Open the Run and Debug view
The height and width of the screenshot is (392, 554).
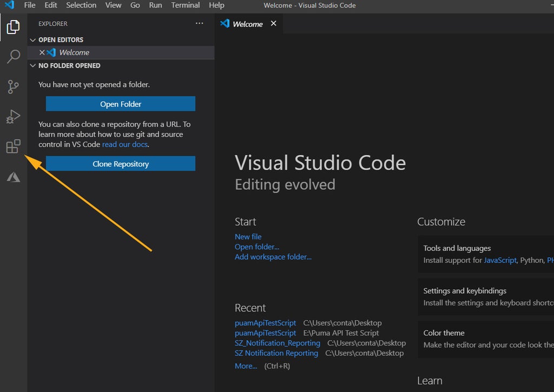tap(14, 116)
